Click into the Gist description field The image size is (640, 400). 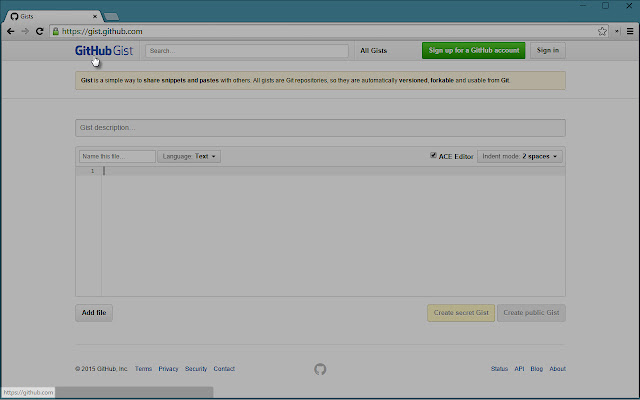pyautogui.click(x=320, y=128)
